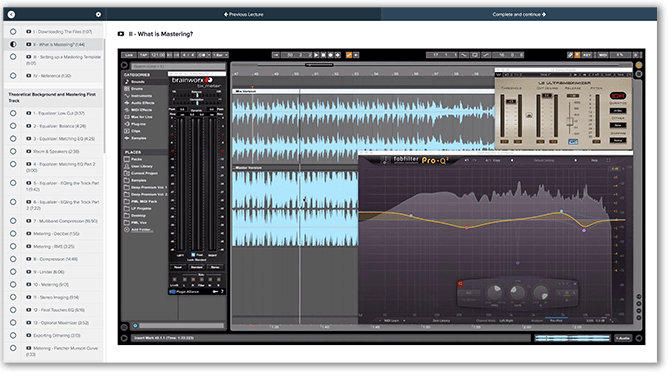This screenshot has height=378, width=672.
Task: Toggle the EQ band power button
Action: click(x=460, y=284)
